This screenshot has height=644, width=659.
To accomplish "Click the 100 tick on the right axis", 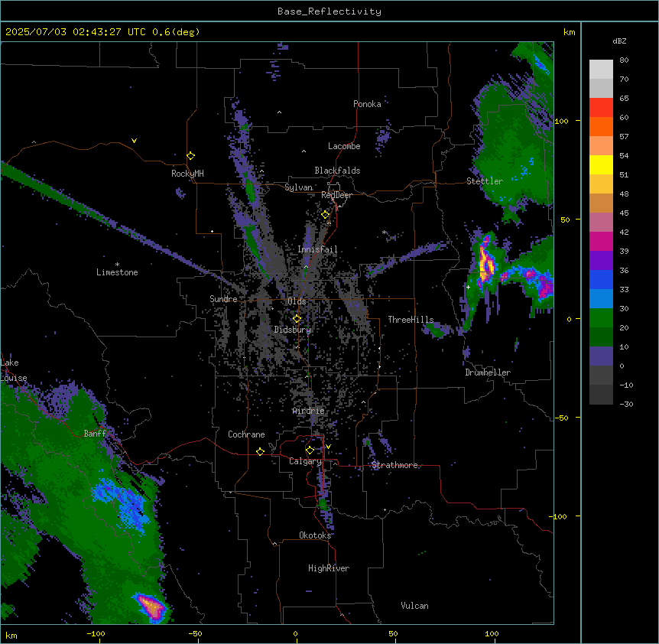I will pos(561,121).
